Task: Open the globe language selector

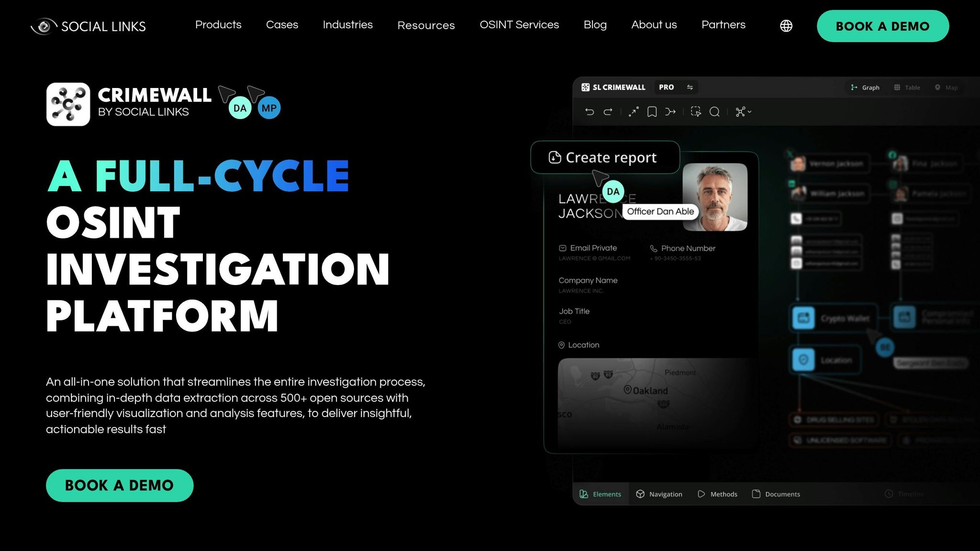Action: pos(786,26)
